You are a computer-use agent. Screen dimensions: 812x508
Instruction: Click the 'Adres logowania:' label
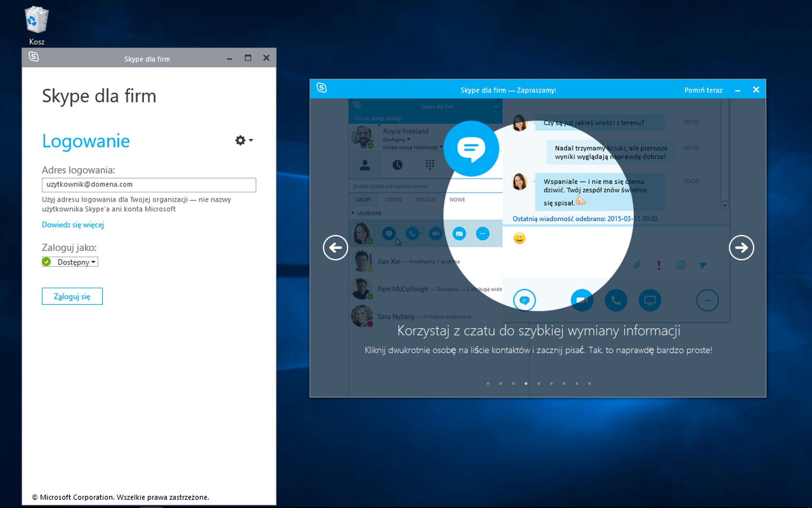coord(78,170)
